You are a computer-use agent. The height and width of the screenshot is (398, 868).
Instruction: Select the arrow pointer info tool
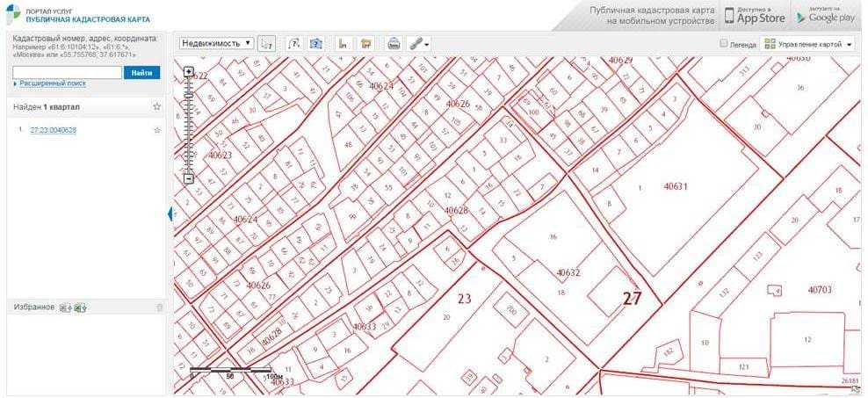268,43
